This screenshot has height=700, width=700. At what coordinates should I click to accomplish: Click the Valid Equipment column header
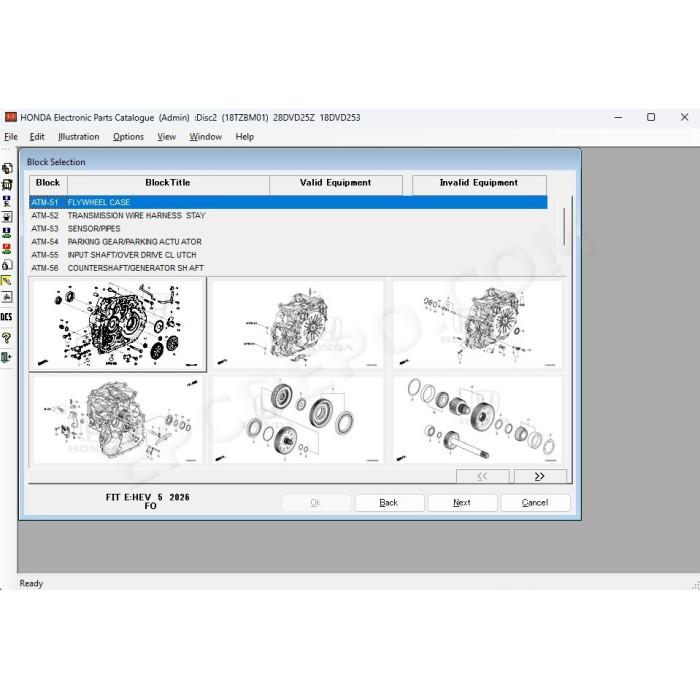(x=336, y=183)
